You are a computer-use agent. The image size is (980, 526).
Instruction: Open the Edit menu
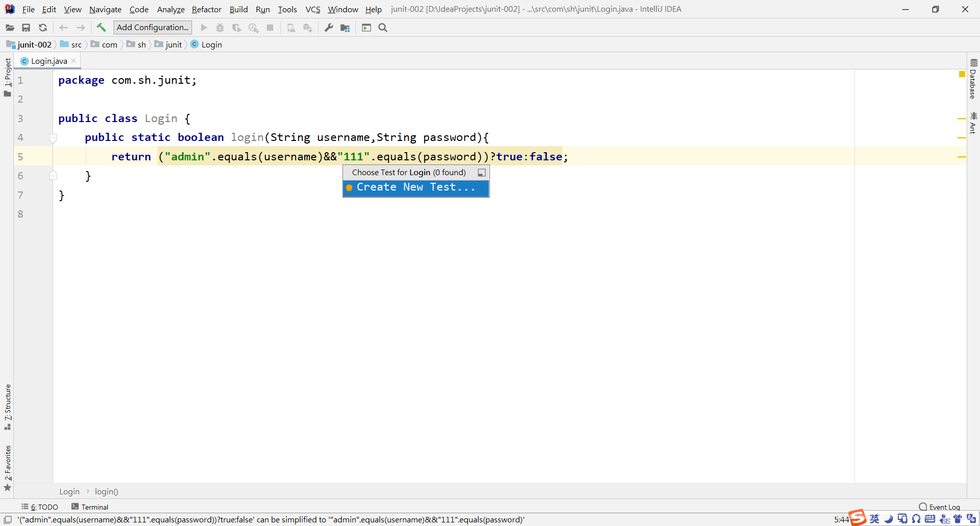click(x=49, y=9)
